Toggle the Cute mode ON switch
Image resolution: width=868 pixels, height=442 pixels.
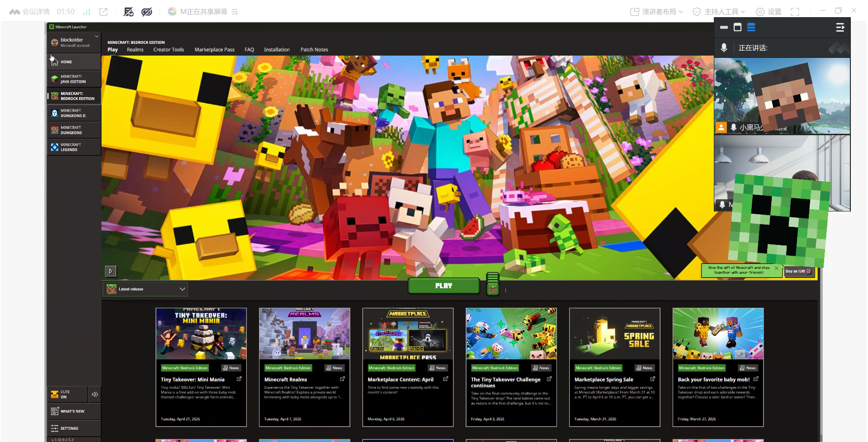67,395
